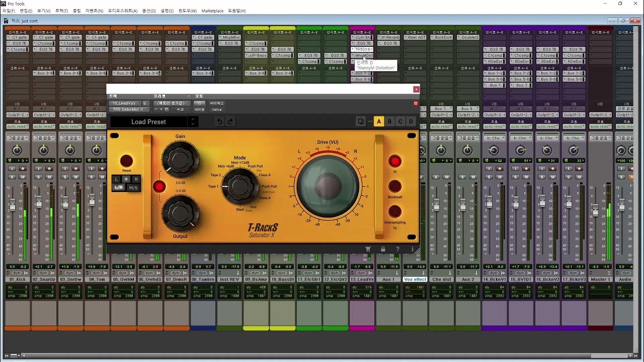Click the 바이패스 bypass button in plugin header

(217, 103)
